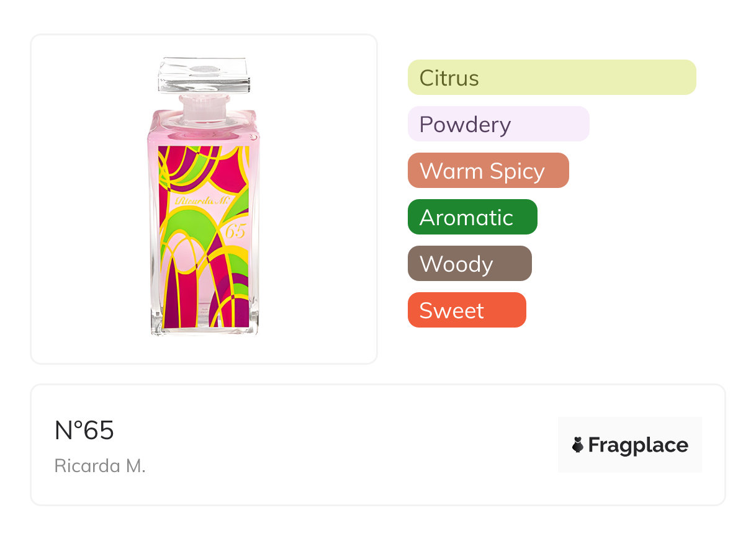Viewport: 756px width, 536px height.
Task: Click the frosted neck of the perfume bottle
Action: (x=204, y=108)
